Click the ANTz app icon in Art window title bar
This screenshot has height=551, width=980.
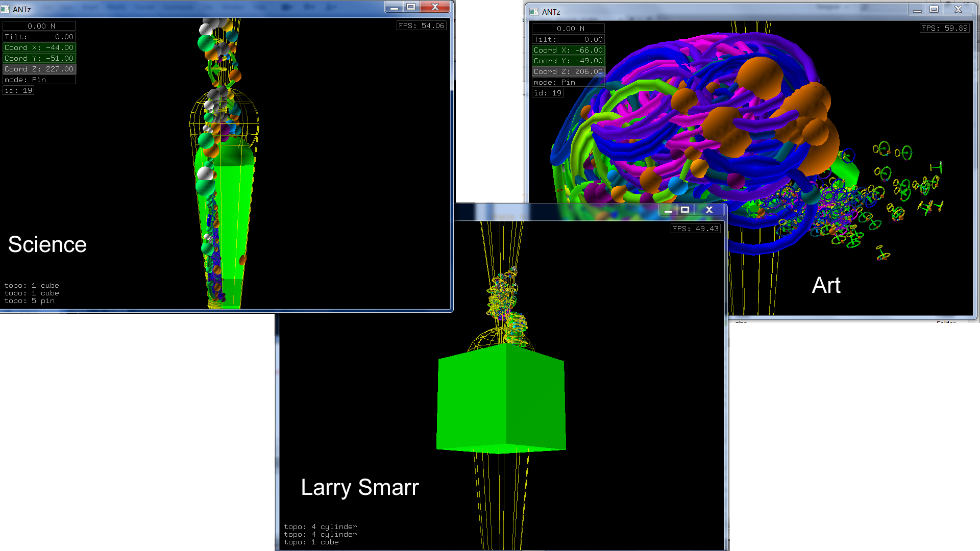pos(534,12)
